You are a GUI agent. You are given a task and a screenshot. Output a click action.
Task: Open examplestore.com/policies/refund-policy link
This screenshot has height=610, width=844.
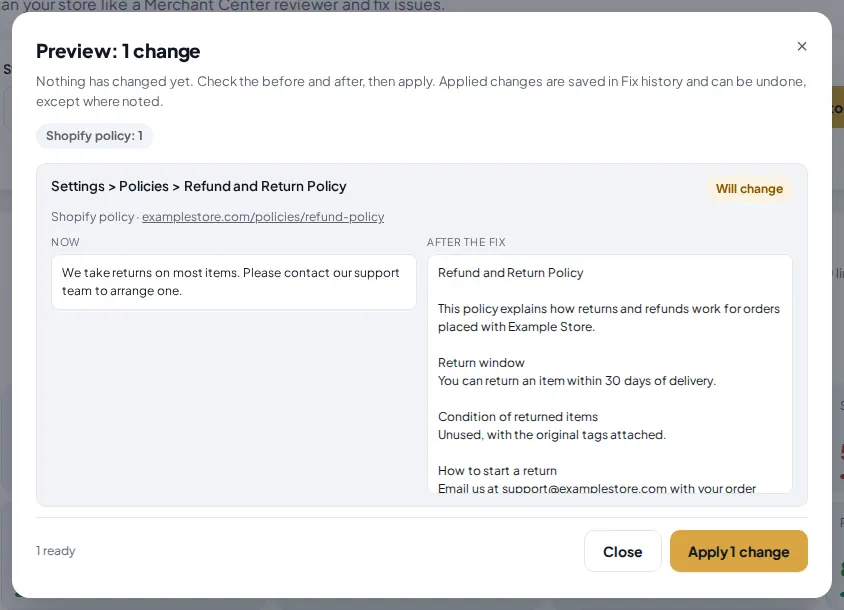click(263, 216)
